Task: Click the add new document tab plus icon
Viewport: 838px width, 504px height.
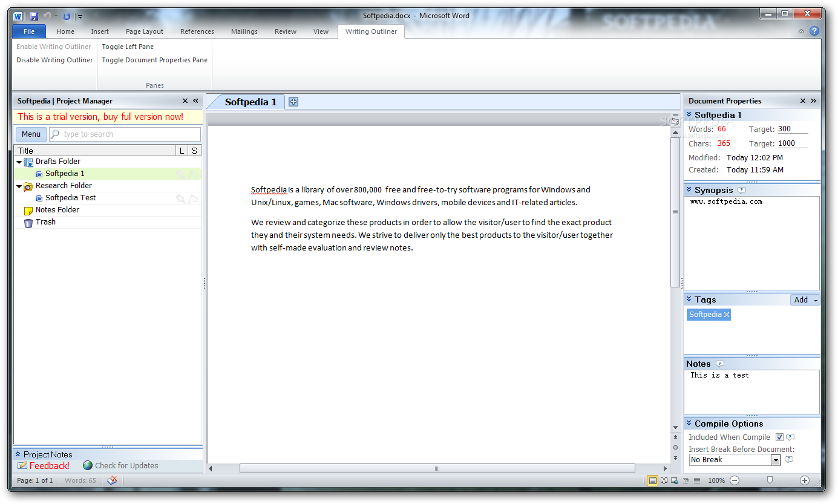Action: (x=293, y=102)
